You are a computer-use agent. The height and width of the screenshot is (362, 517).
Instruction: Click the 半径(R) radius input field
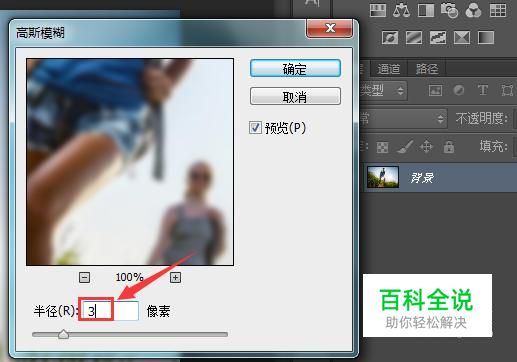[x=110, y=311]
